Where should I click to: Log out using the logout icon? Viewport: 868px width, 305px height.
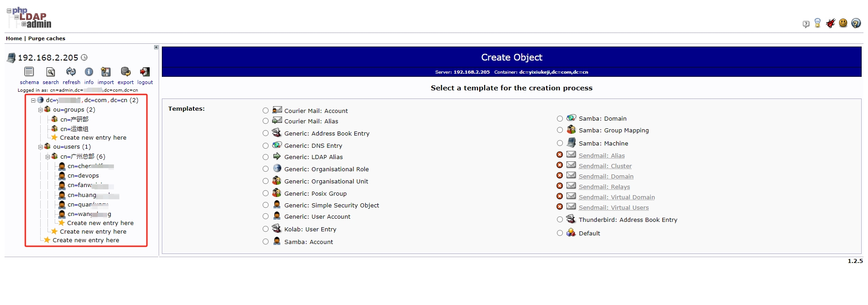tap(145, 72)
